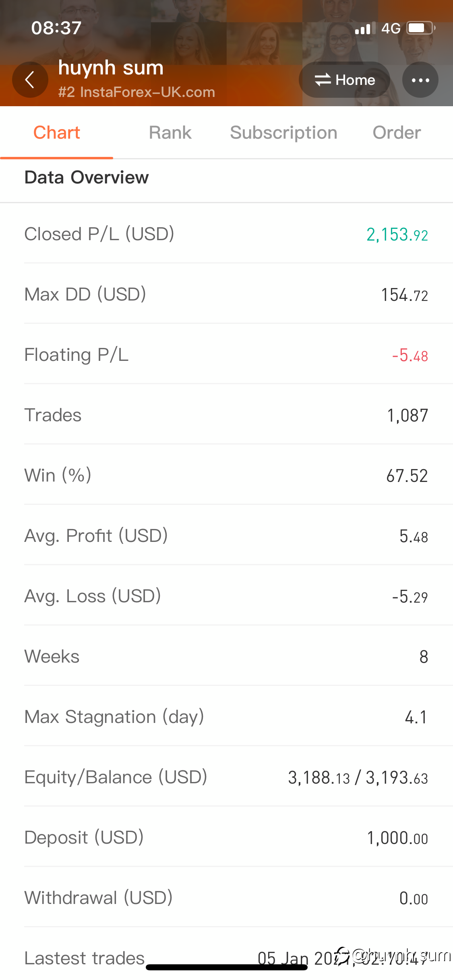Open the three-dot more options menu
453x980 pixels.
(x=420, y=80)
